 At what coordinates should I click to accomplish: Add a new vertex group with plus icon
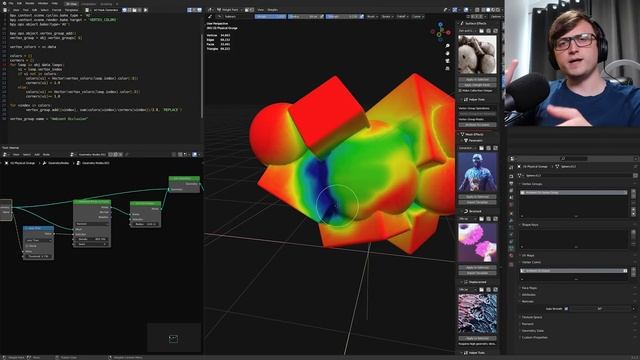coord(633,191)
